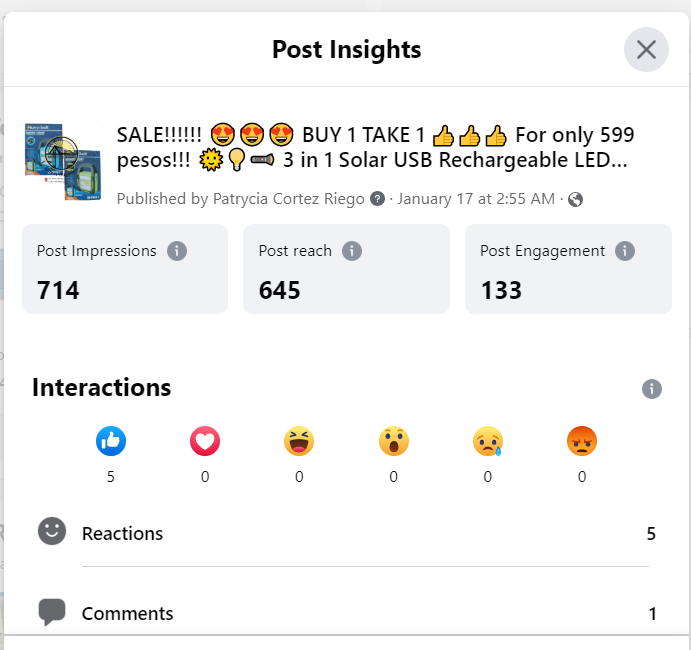Image resolution: width=691 pixels, height=650 pixels.
Task: Select the Comments row label
Action: pos(127,614)
